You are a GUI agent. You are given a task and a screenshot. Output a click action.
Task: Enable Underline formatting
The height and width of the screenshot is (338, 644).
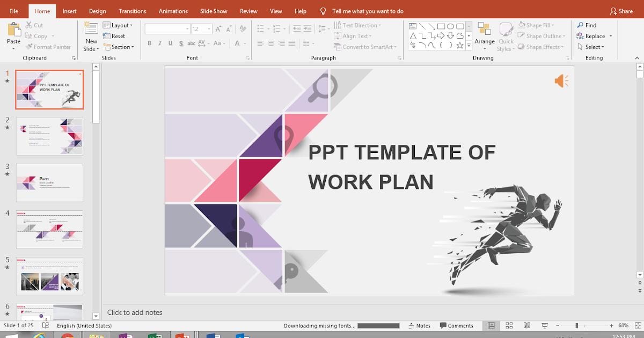170,43
